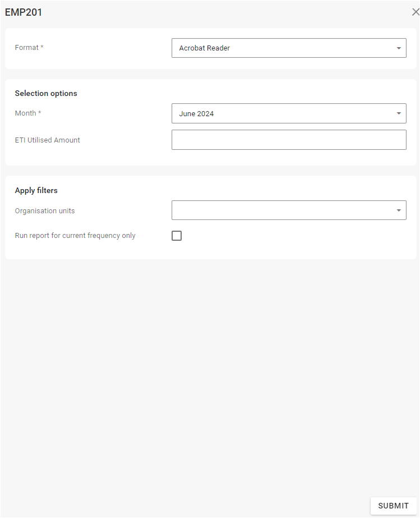Image resolution: width=420 pixels, height=518 pixels.
Task: Expand the Month dropdown arrow
Action: (399, 113)
